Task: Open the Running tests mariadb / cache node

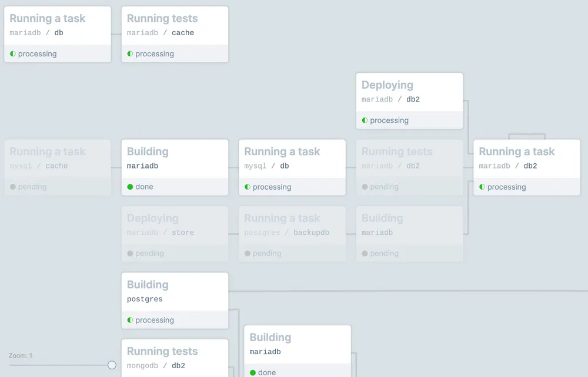Action: pos(175,34)
